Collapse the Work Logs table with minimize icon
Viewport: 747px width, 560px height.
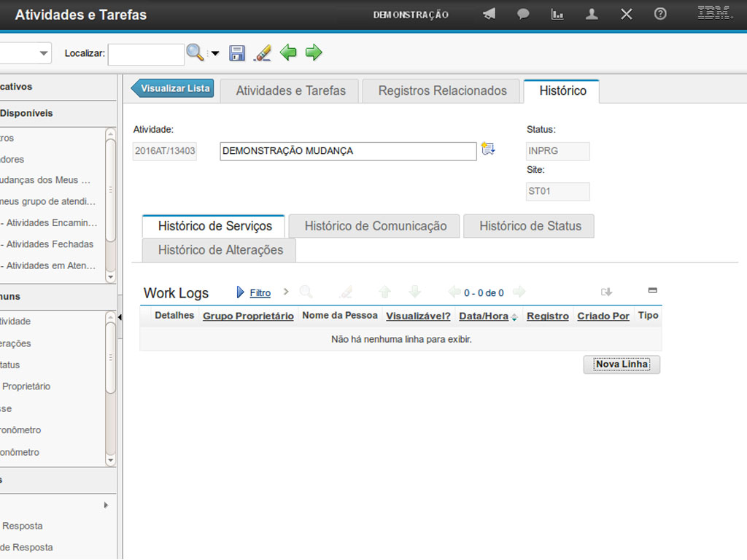click(652, 291)
